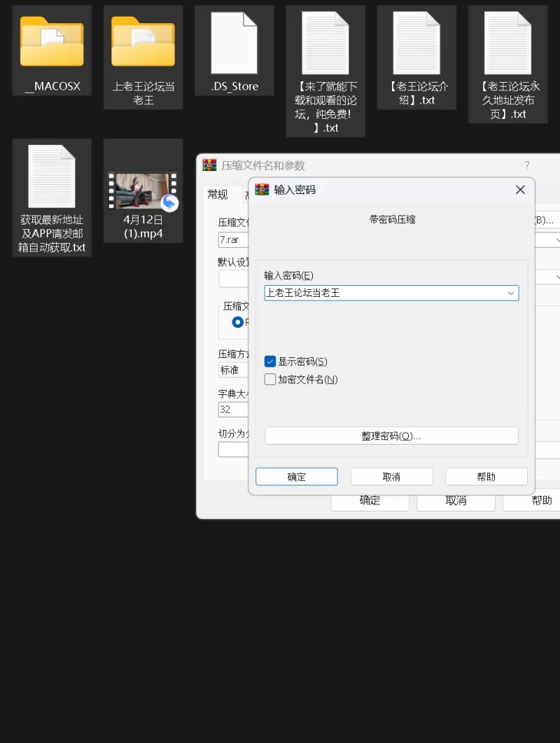Confirm password with 确定 in 输入密码 dialog
The image size is (560, 743).
coord(297,477)
